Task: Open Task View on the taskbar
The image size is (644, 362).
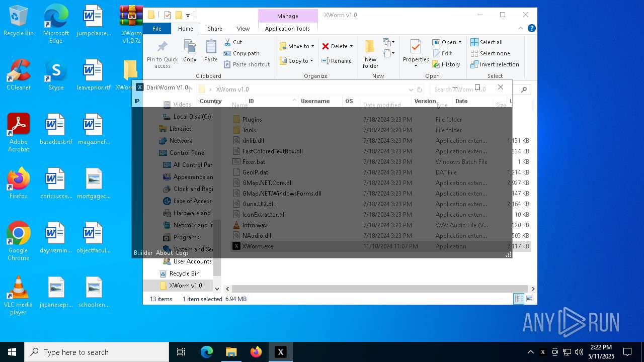Action: click(181, 352)
